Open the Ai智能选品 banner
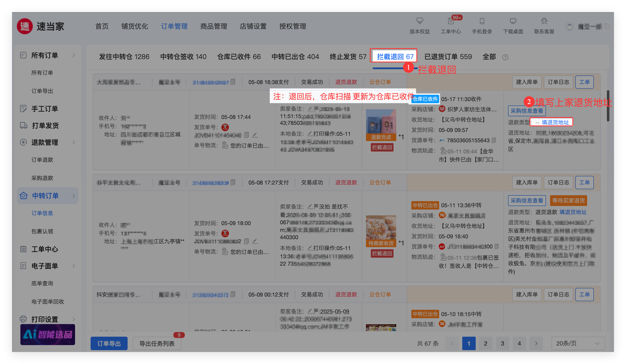The height and width of the screenshot is (364, 626). (48, 334)
